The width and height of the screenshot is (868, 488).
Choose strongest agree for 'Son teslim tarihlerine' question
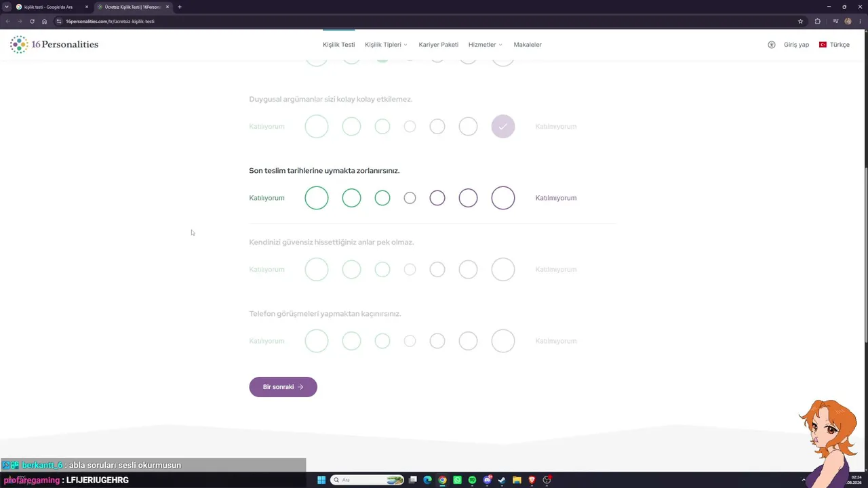coord(317,198)
